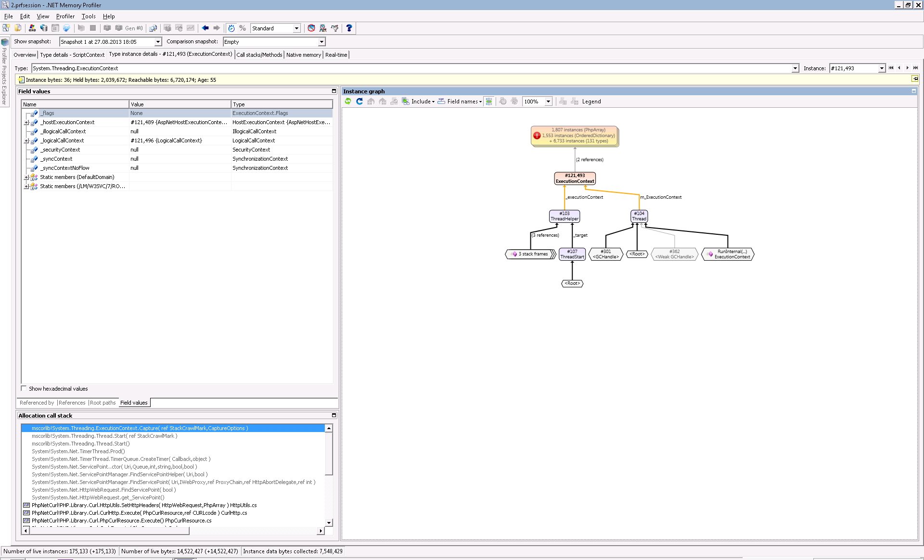Toggle the percent display icon
Screen dimensions: 924x560
pos(243,28)
